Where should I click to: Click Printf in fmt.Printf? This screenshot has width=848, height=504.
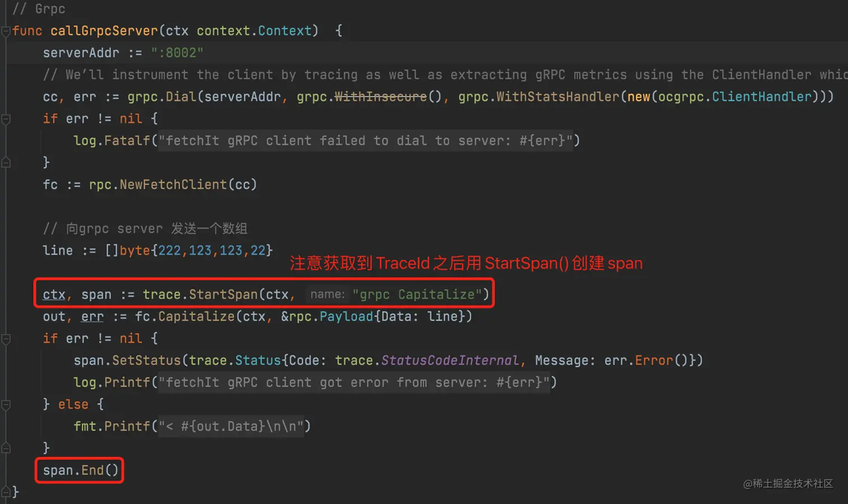127,426
